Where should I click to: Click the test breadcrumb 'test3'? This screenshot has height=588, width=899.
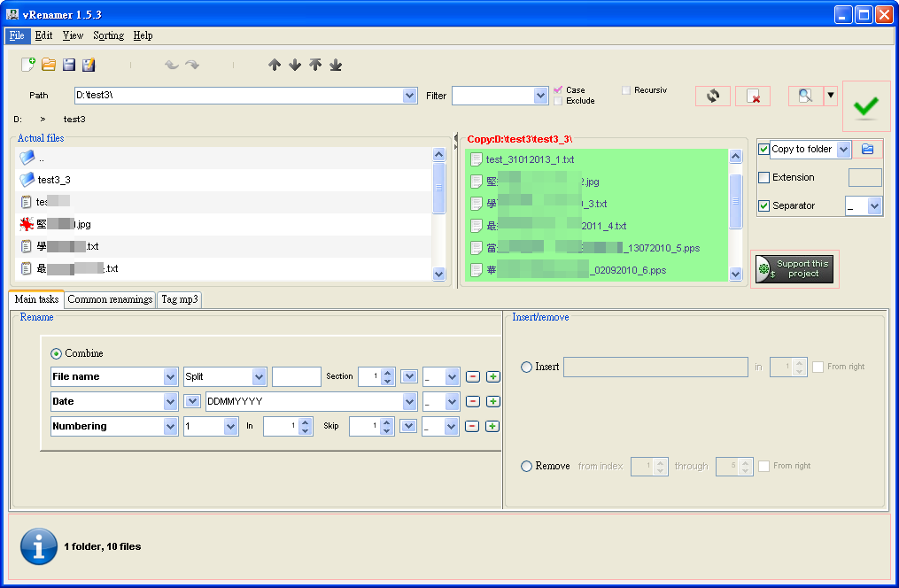[x=74, y=120]
